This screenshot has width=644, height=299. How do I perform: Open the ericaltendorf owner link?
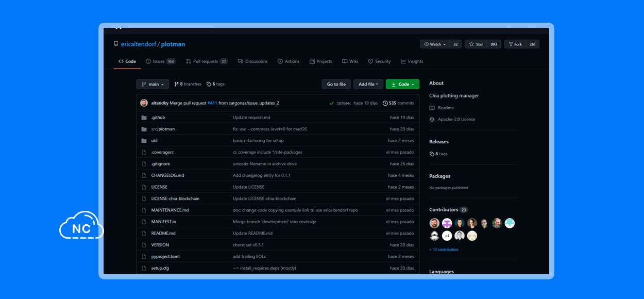(138, 44)
